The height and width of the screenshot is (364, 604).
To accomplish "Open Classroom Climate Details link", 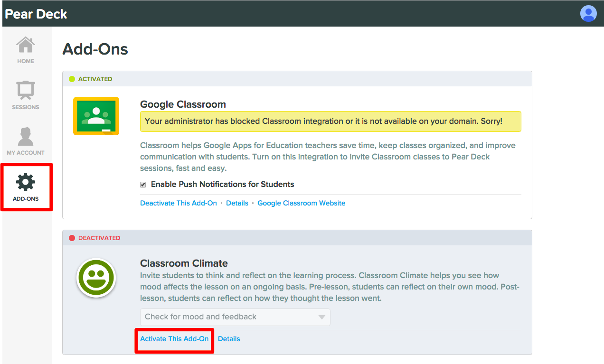I will [x=229, y=339].
